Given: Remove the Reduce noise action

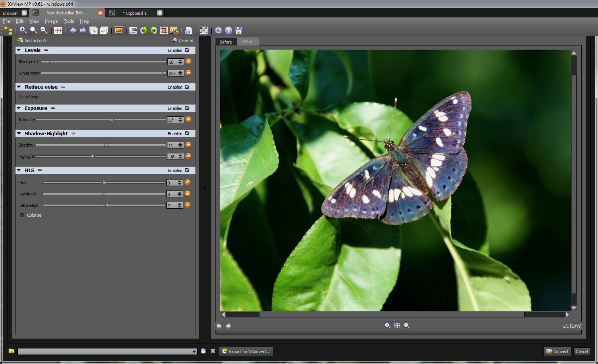Looking at the screenshot, I should click(x=63, y=87).
